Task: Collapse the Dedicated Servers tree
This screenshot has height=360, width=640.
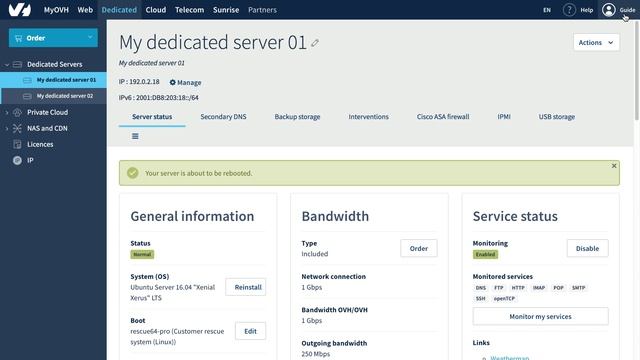Action: (x=7, y=64)
